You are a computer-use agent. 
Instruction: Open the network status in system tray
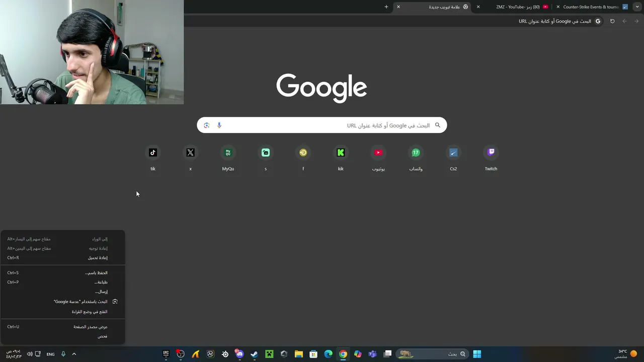click(x=38, y=354)
